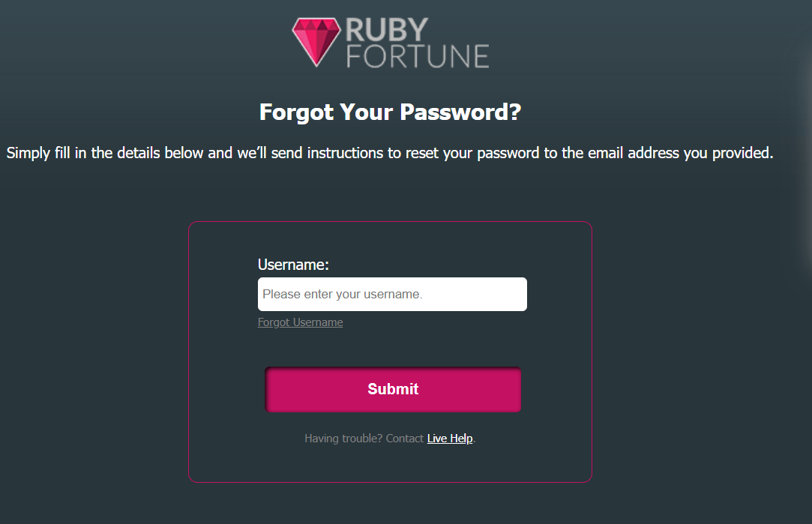The height and width of the screenshot is (524, 812).
Task: Contact support via Live Help
Action: tap(449, 438)
